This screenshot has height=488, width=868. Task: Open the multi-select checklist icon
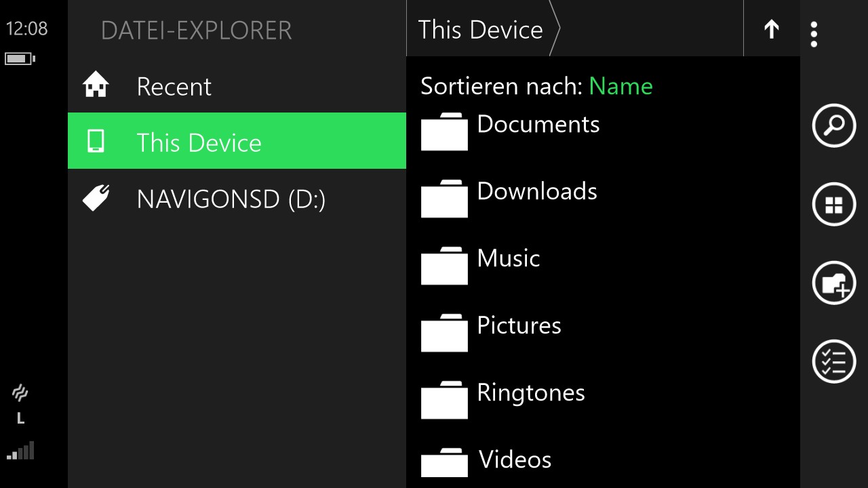(x=833, y=361)
